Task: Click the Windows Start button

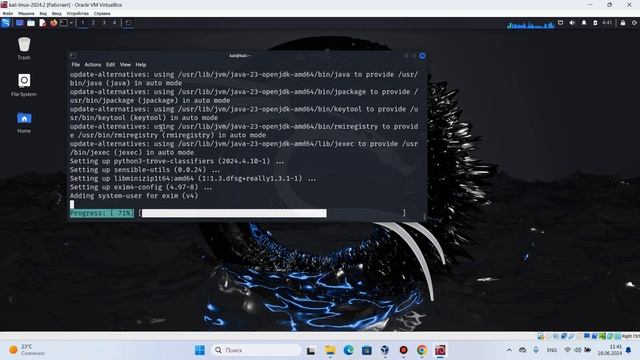Action: 200,350
